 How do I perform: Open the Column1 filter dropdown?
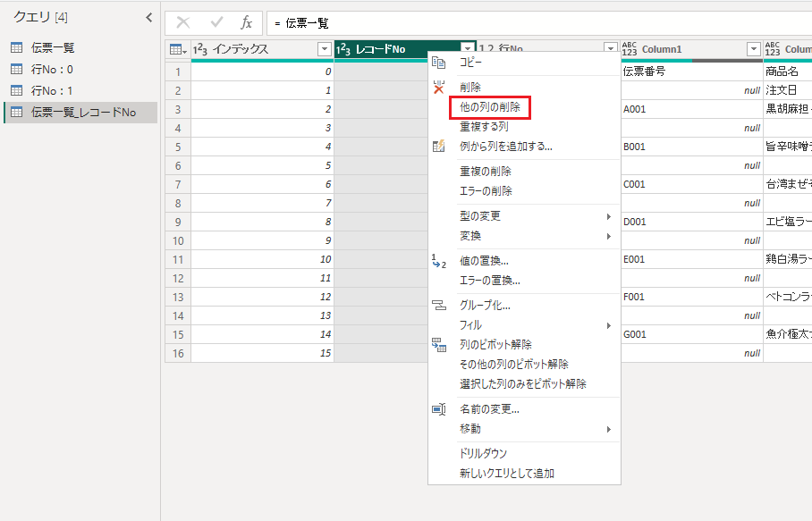pyautogui.click(x=753, y=50)
